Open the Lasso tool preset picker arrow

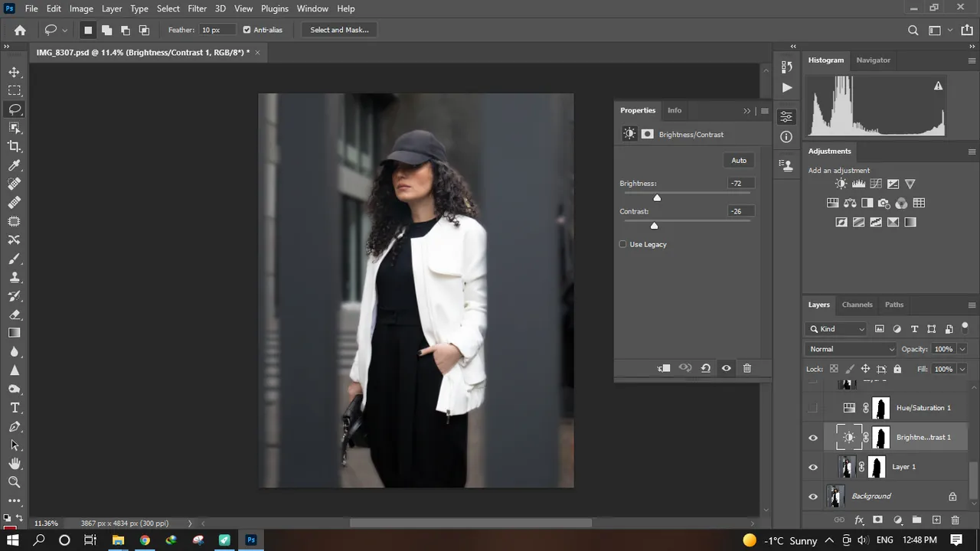click(x=65, y=30)
